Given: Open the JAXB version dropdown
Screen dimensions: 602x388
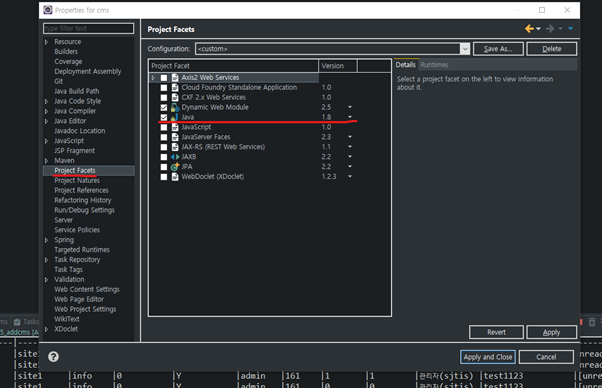Looking at the screenshot, I should (350, 157).
